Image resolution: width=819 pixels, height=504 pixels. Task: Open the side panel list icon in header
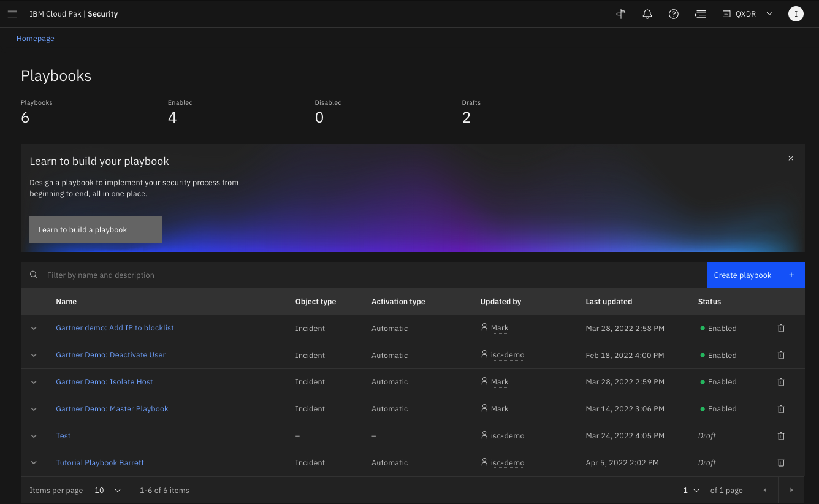(x=699, y=14)
